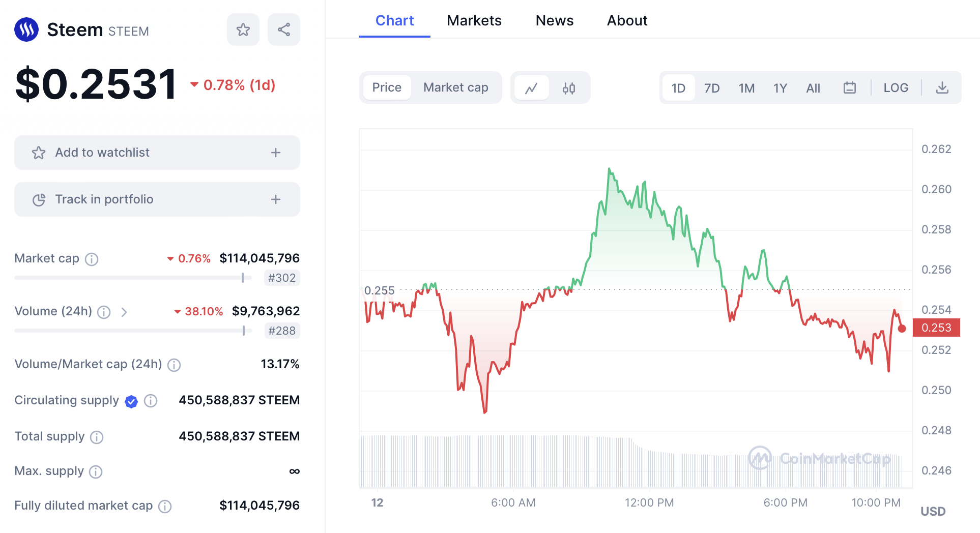Expand Track in portfolio plus

point(276,199)
